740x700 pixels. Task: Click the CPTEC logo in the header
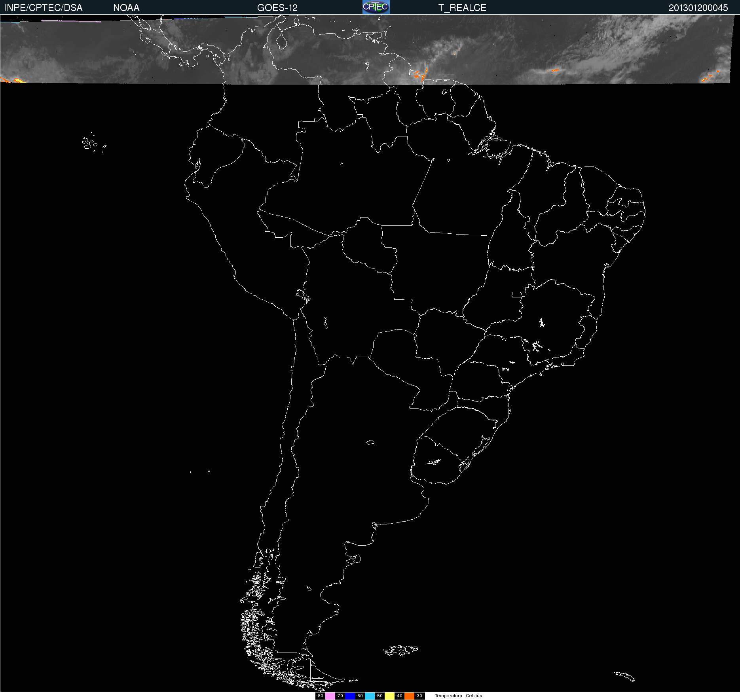click(376, 7)
